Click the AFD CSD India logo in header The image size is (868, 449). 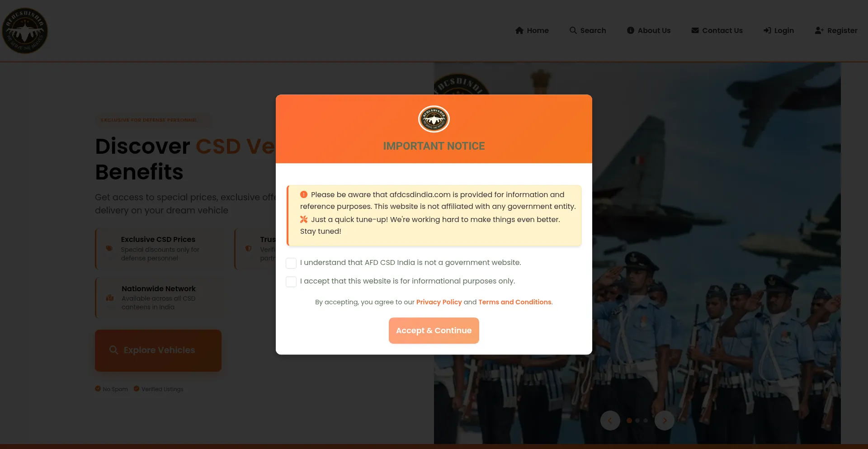(25, 31)
